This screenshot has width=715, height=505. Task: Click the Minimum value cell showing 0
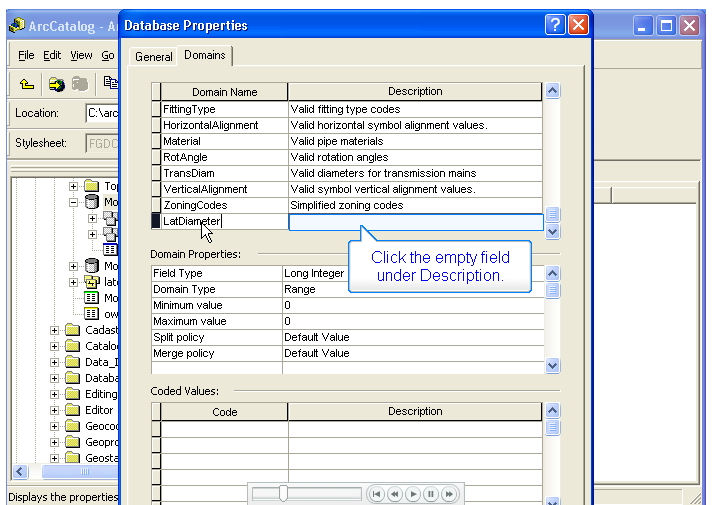(413, 305)
